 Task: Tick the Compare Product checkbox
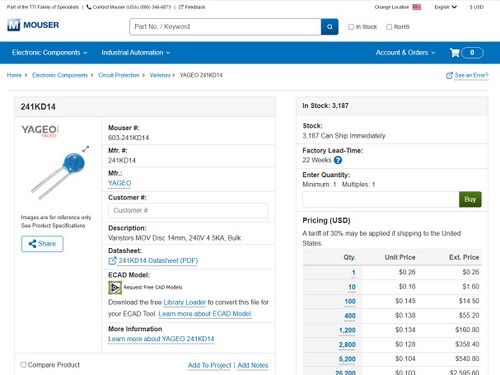point(23,365)
